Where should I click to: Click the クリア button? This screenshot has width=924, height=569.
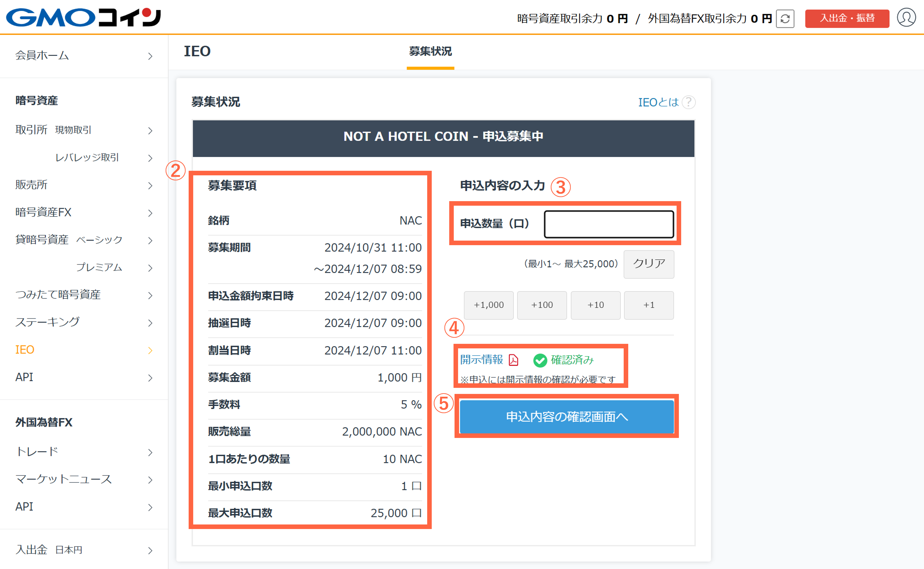649,264
